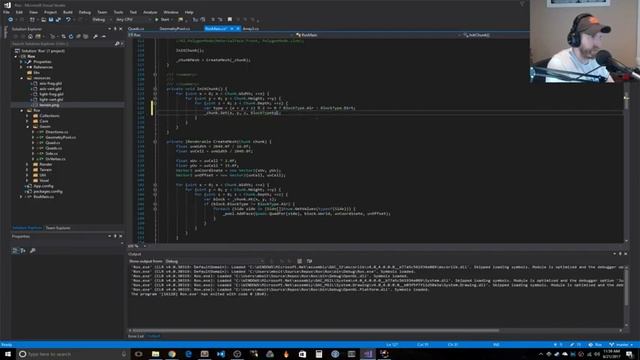The height and width of the screenshot is (360, 640).
Task: Open the Tools menu
Action: (x=118, y=12)
